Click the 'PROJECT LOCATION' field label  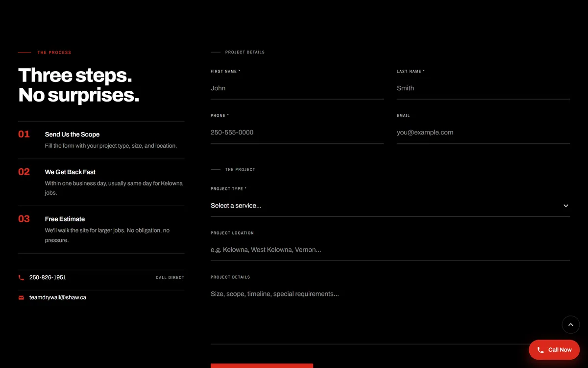pos(232,233)
